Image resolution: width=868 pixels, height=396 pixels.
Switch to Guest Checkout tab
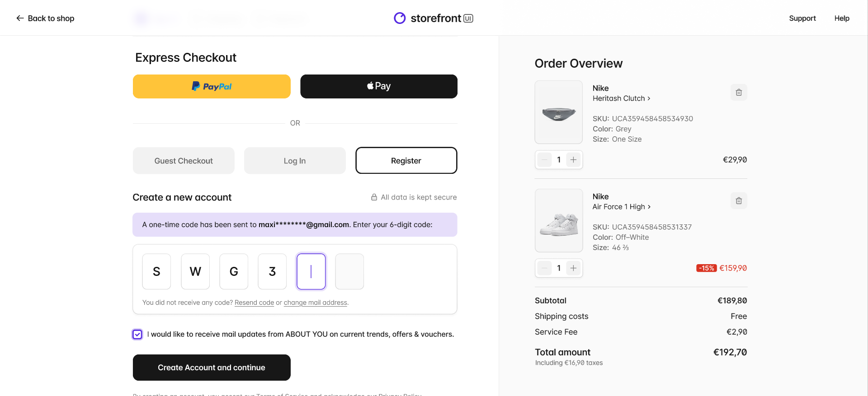(x=184, y=161)
